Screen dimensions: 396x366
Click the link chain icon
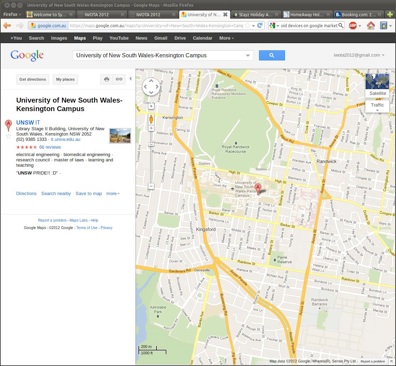[x=119, y=79]
